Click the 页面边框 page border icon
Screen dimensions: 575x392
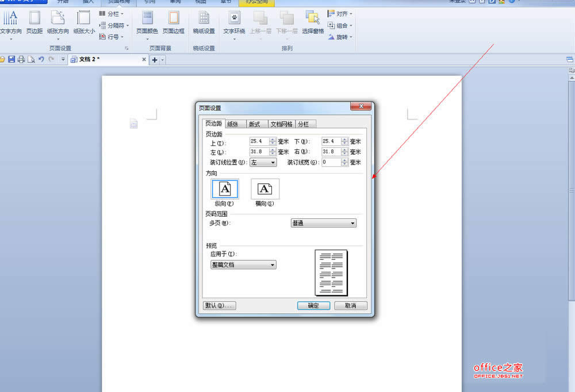(174, 23)
